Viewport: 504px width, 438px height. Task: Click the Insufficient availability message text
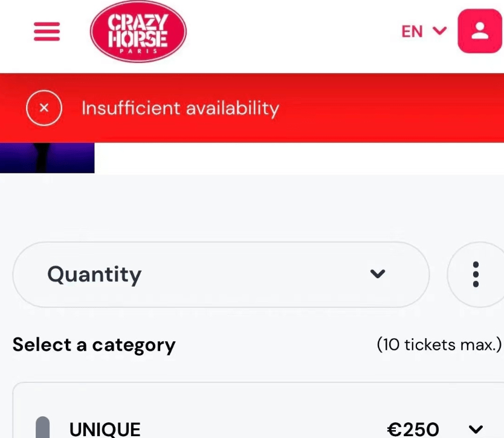tap(180, 108)
